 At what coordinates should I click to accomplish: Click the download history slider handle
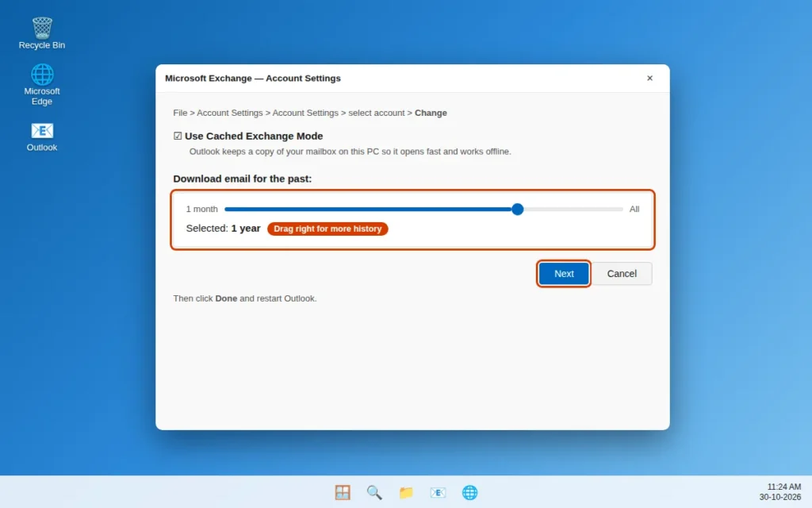coord(517,209)
